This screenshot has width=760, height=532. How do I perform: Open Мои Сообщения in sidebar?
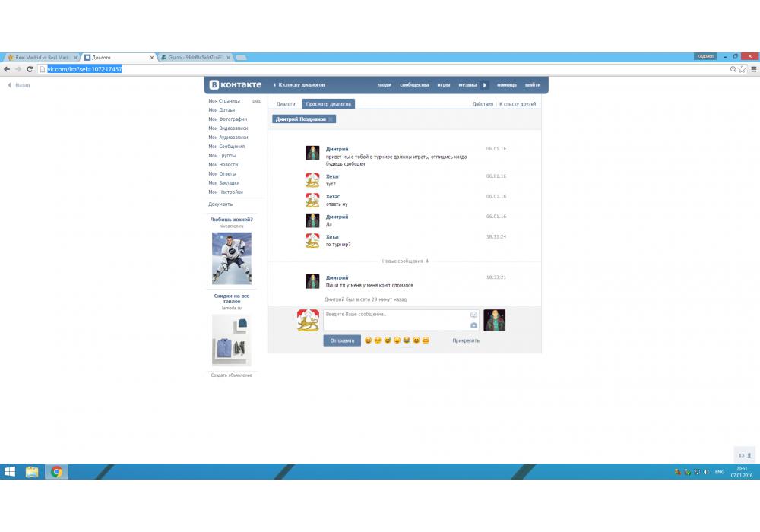click(x=226, y=147)
